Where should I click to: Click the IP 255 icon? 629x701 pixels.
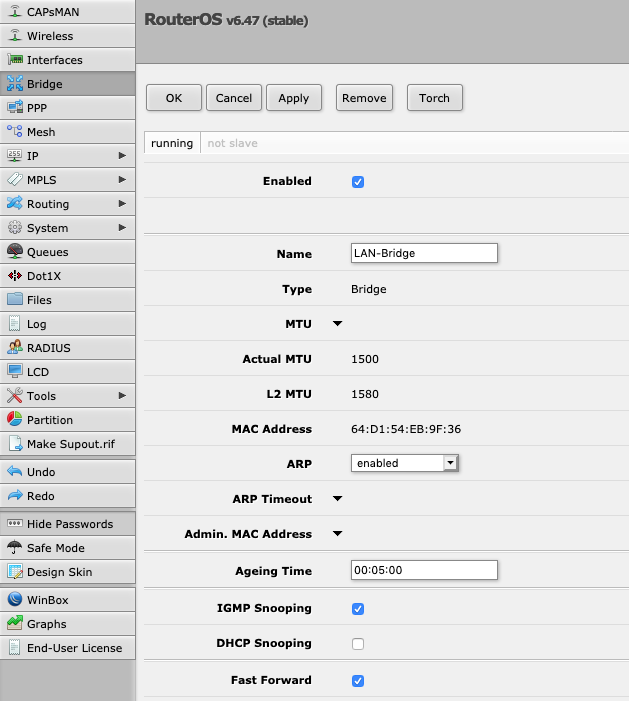15,156
